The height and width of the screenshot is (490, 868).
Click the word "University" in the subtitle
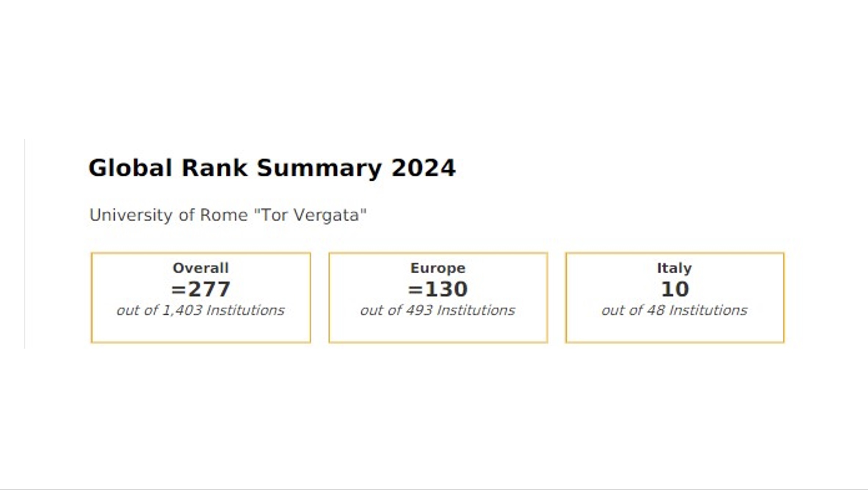pos(131,215)
